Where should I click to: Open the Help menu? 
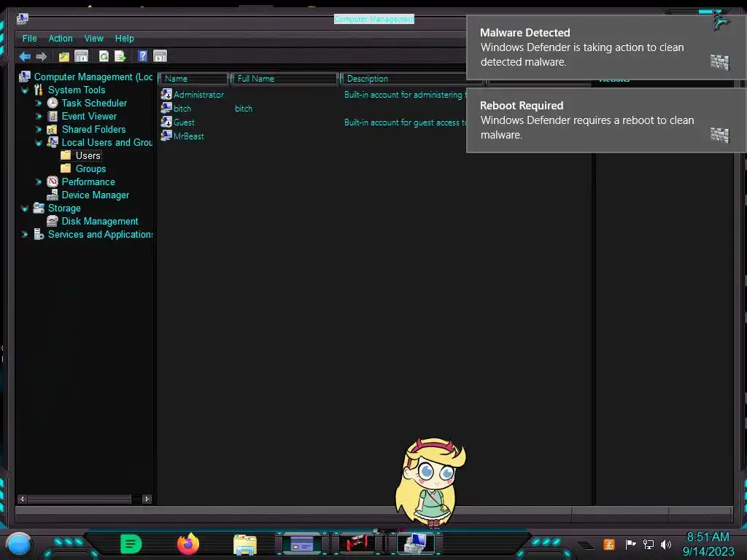[124, 39]
